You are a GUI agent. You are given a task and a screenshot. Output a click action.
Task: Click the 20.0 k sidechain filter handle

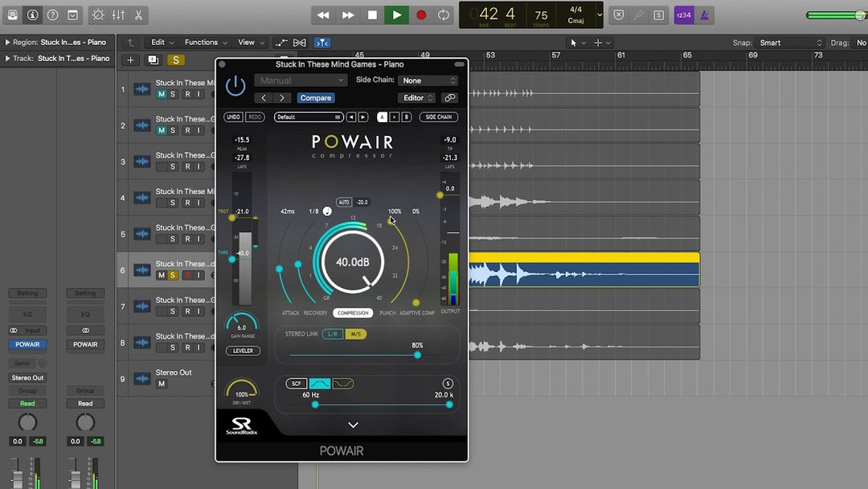(449, 405)
